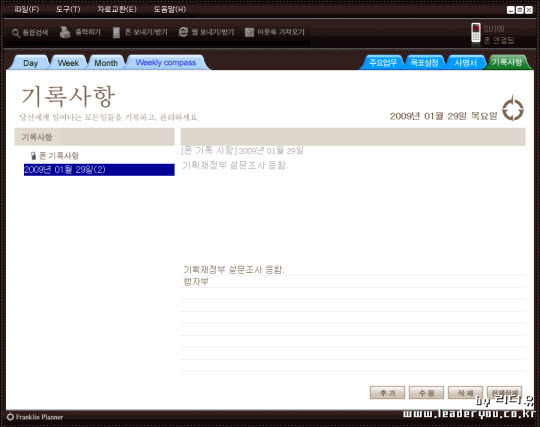Click the 수정 button
Screen dimensions: 540x427
[426, 393]
